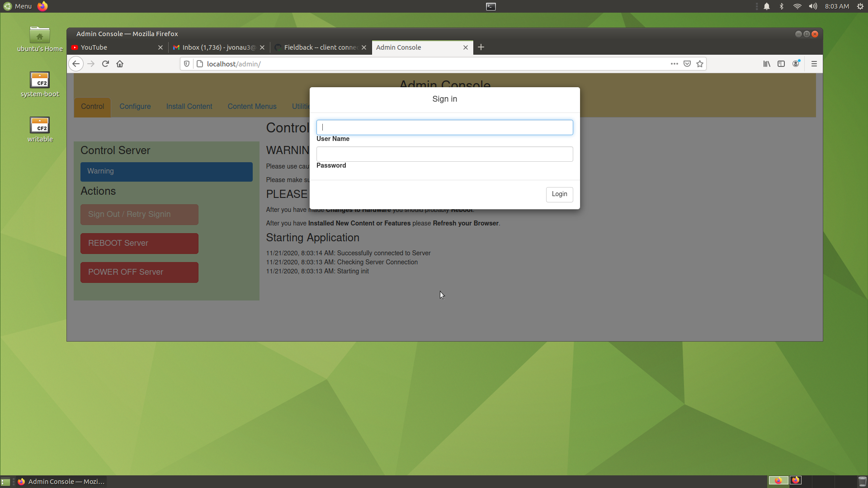
Task: Save the page to Pocket icon
Action: [x=687, y=64]
